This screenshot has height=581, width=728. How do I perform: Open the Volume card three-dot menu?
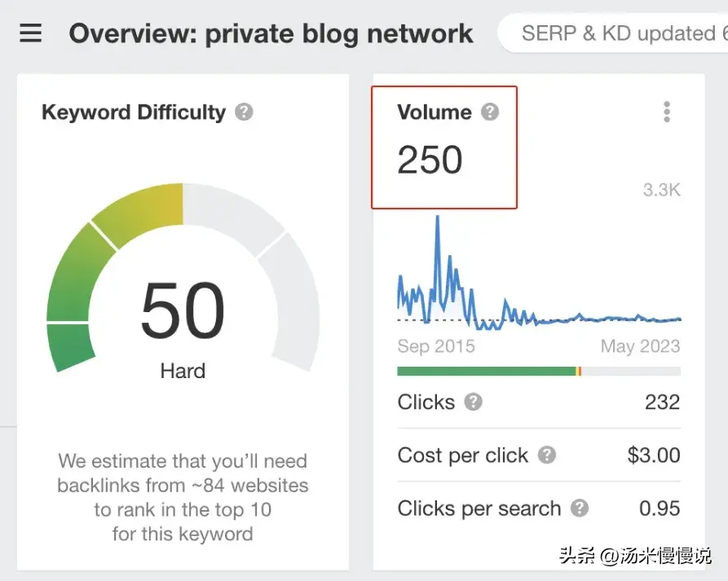[667, 112]
